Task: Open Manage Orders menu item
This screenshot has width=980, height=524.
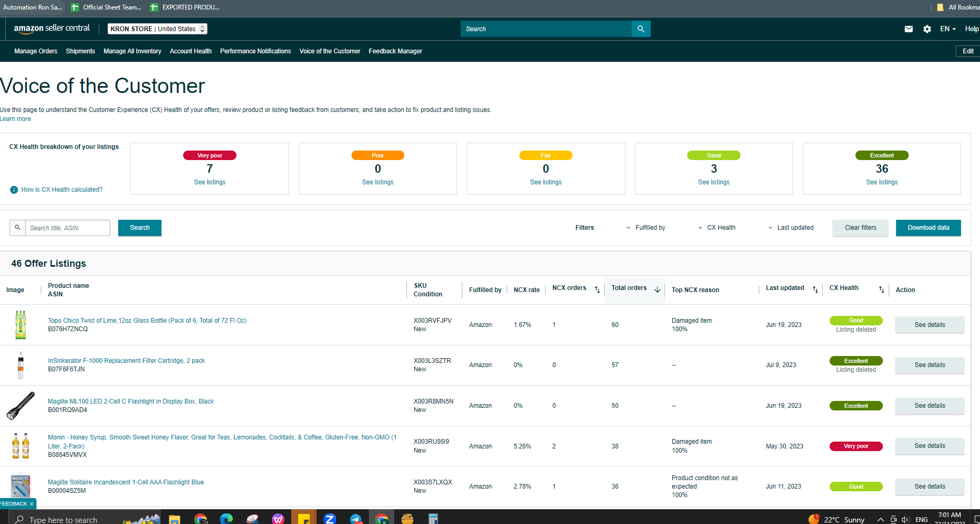Action: pos(36,51)
